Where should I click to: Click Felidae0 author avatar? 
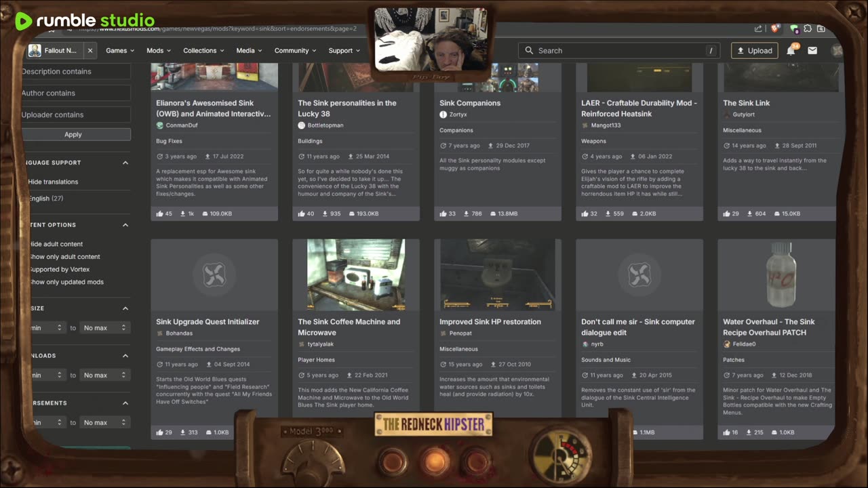(x=727, y=344)
